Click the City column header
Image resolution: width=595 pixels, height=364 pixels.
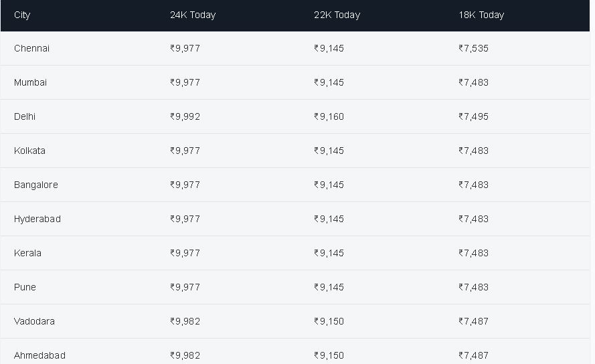click(22, 15)
